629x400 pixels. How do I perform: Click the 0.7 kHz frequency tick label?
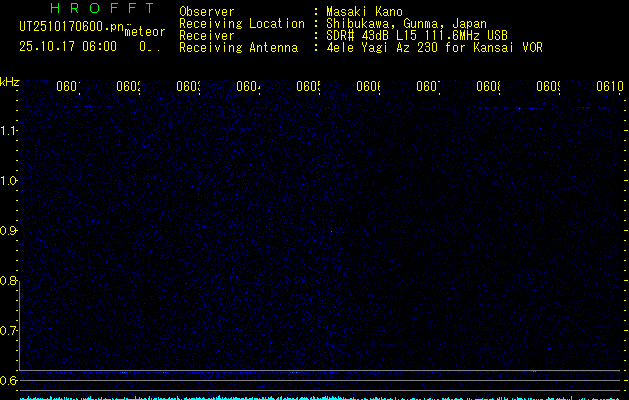click(8, 331)
